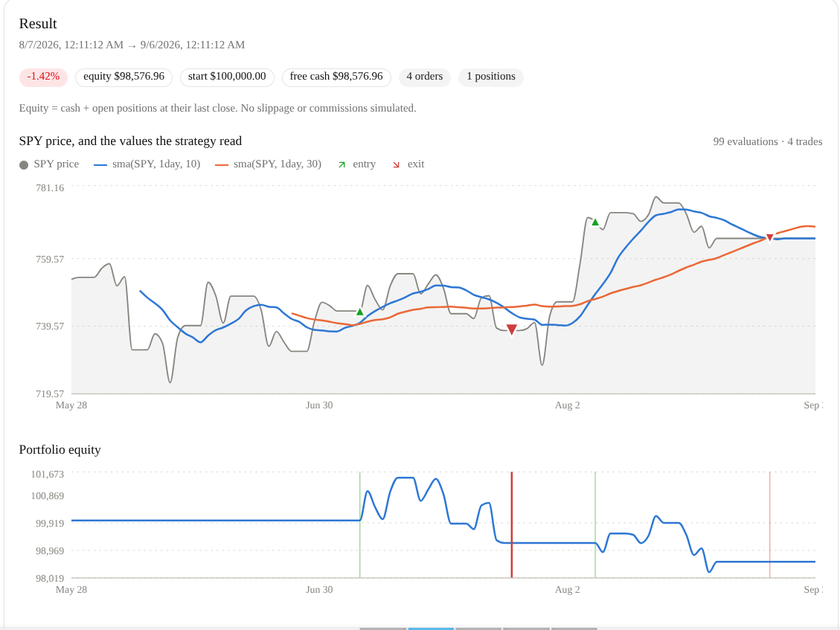Click the 101,673 equity axis label
This screenshot has height=630, width=840.
coord(48,474)
